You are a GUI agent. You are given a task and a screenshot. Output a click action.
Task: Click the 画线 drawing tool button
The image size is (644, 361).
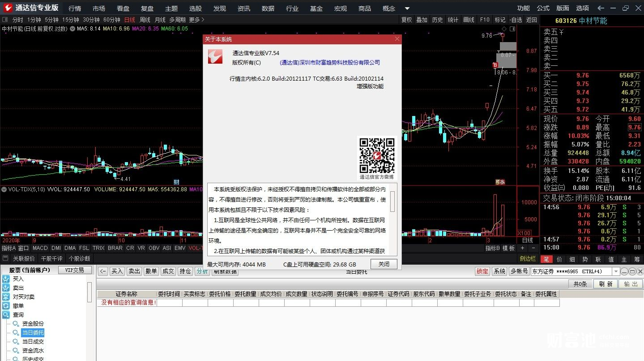469,20
